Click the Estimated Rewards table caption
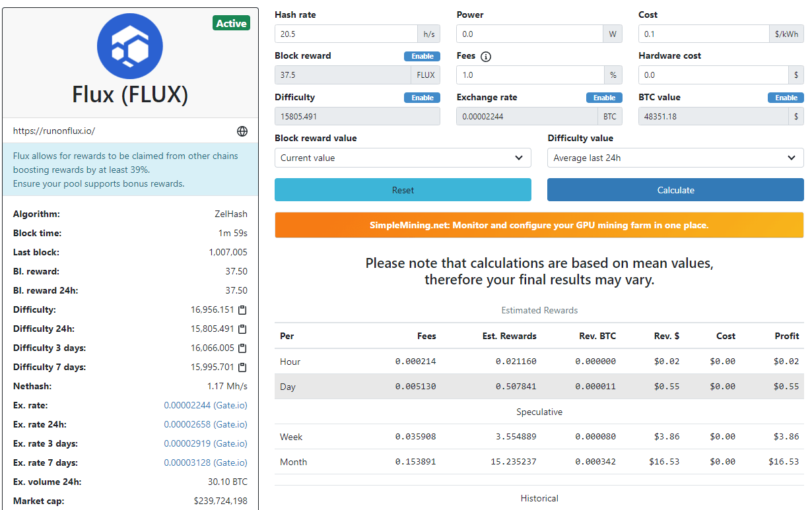This screenshot has height=510, width=812. (x=539, y=310)
